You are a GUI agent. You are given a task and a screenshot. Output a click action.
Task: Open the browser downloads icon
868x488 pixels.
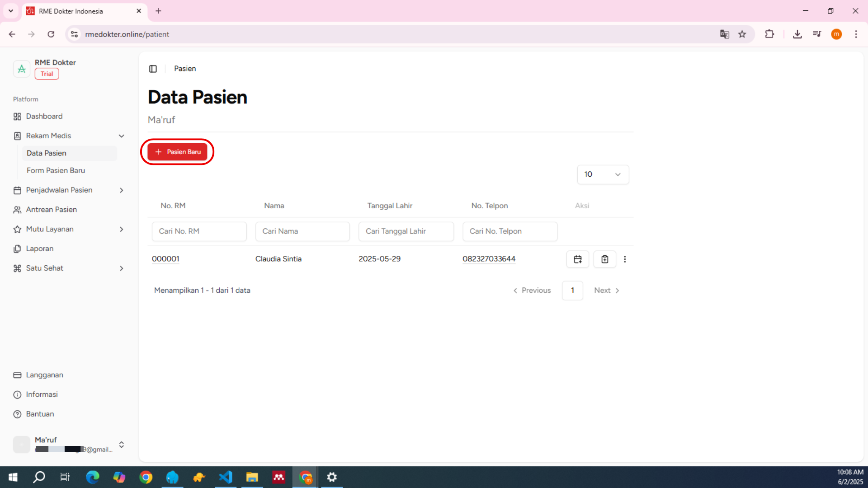pos(797,34)
